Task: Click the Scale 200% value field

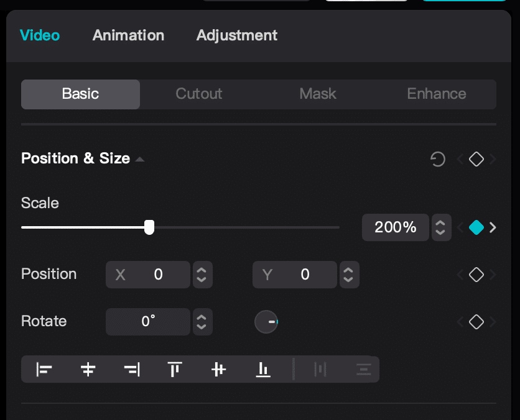Action: point(396,227)
